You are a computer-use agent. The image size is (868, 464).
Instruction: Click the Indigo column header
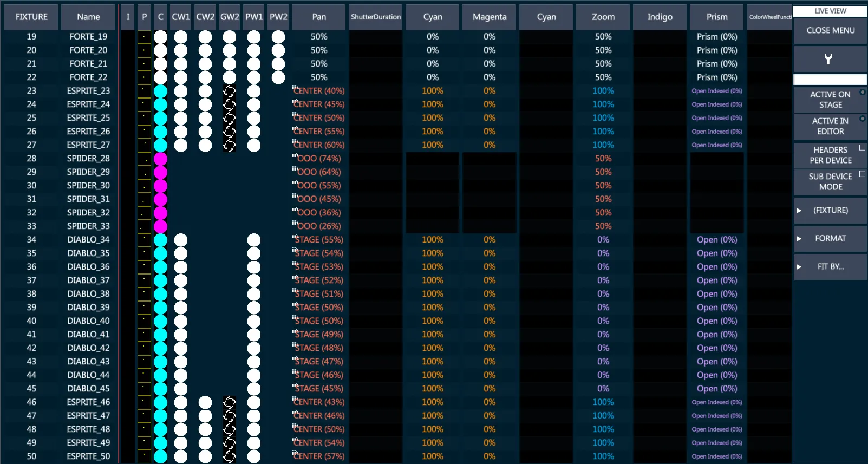point(660,17)
